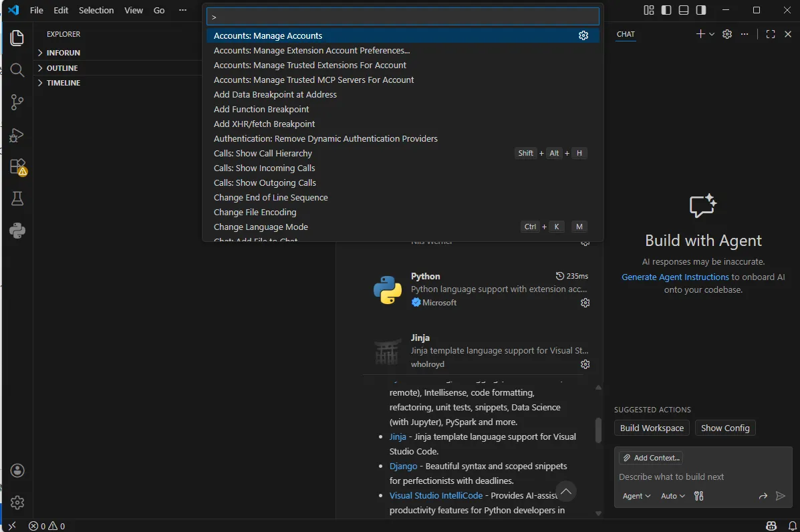800x532 pixels.
Task: Open the Selection menu
Action: tap(96, 11)
